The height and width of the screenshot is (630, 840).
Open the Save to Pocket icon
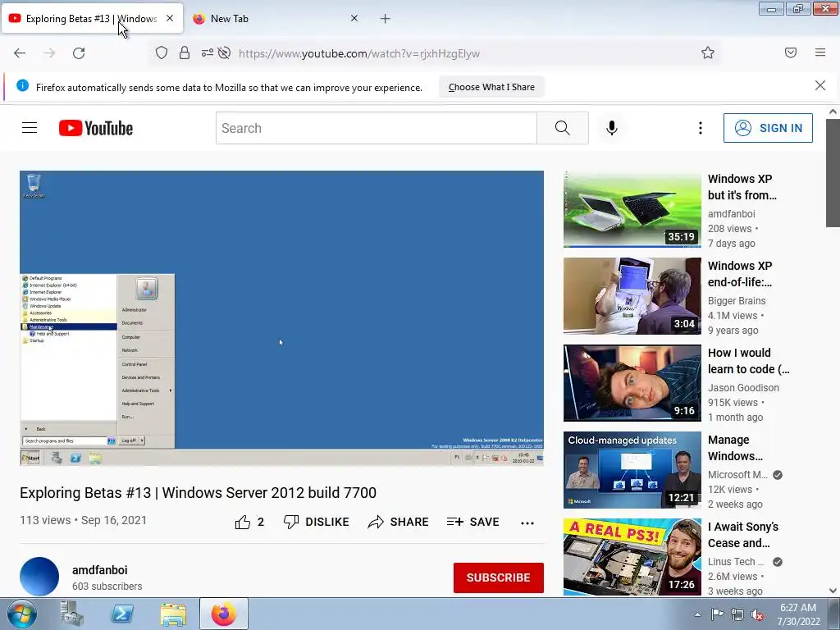coord(791,52)
